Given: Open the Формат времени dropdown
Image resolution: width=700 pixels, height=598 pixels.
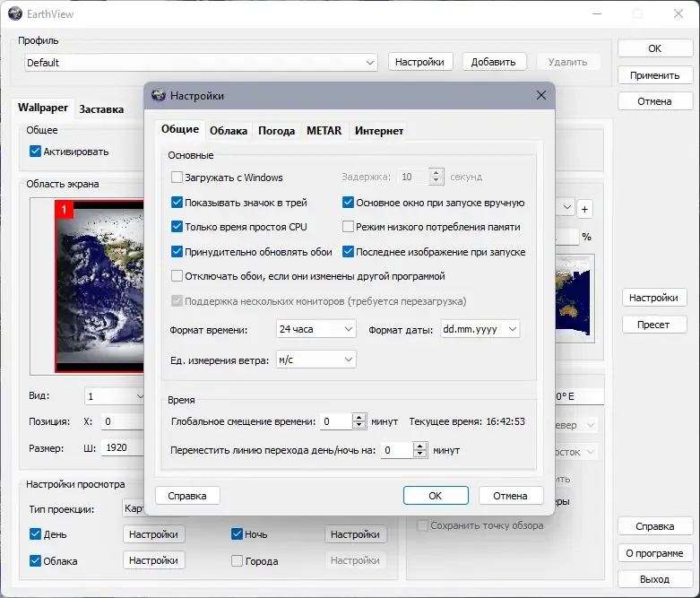Looking at the screenshot, I should click(x=316, y=329).
